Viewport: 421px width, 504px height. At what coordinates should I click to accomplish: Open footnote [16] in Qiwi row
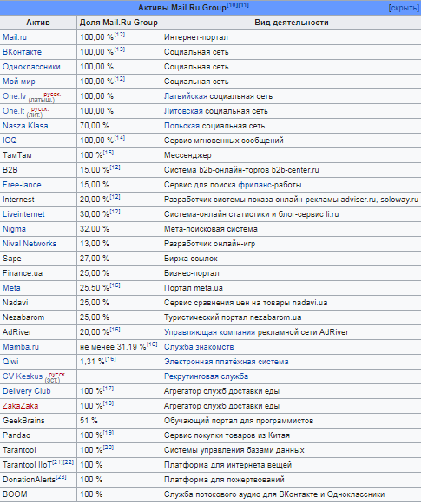[110, 359]
